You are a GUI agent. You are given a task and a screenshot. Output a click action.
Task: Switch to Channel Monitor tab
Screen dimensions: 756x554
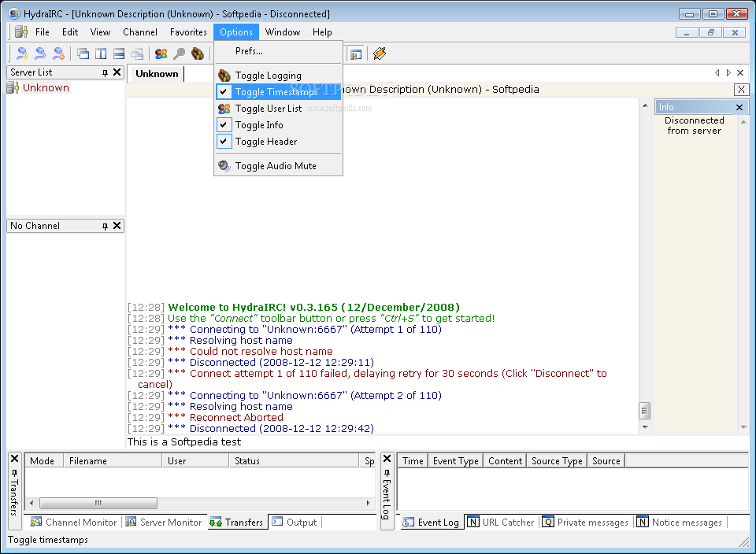pos(74,523)
